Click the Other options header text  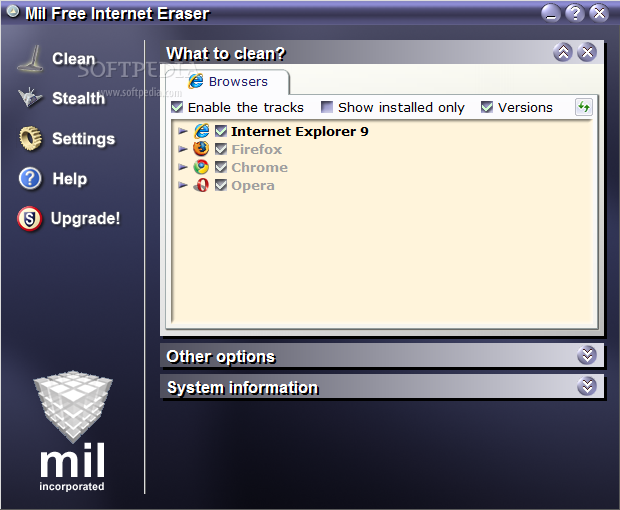221,356
